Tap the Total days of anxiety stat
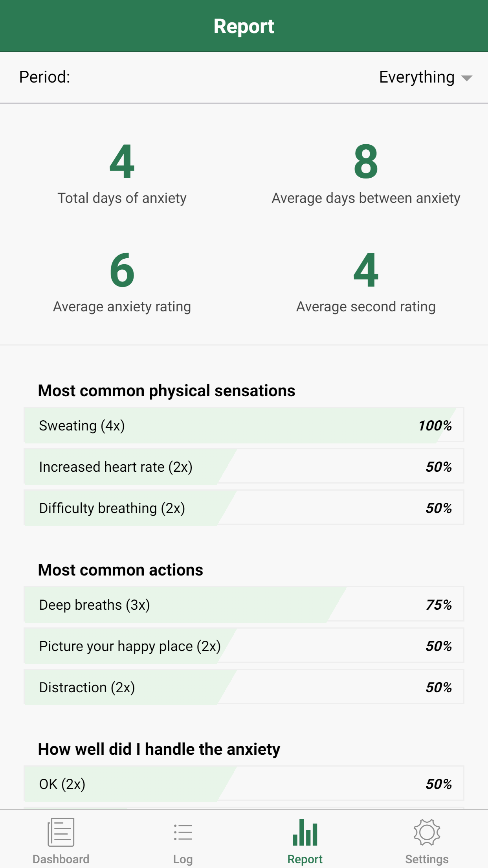 click(122, 173)
